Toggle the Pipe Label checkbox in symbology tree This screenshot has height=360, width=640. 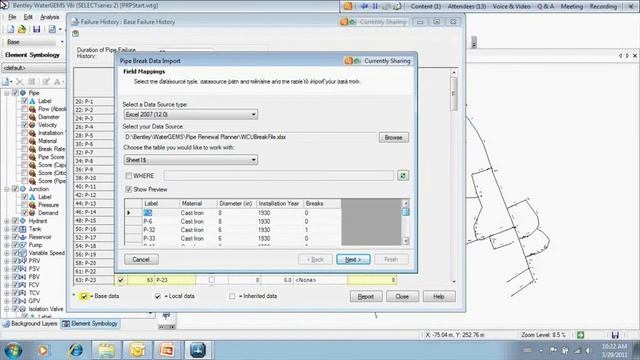click(x=24, y=101)
